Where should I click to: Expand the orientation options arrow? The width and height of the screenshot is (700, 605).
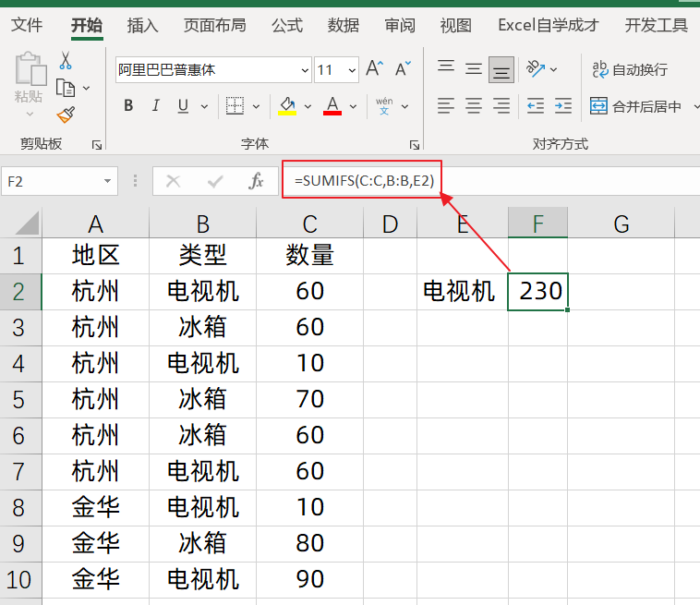pos(553,69)
